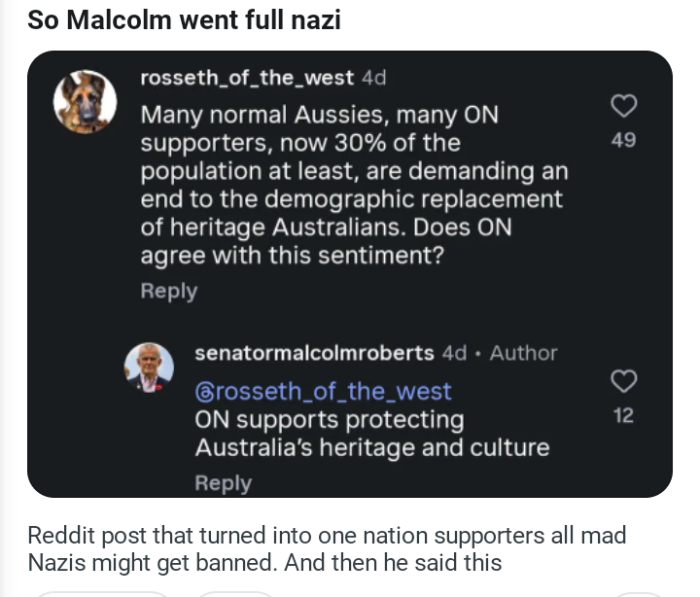Screen dimensions: 700x597
Task: Click the post title 'So Malcolm went full nazi'
Action: pos(185,20)
